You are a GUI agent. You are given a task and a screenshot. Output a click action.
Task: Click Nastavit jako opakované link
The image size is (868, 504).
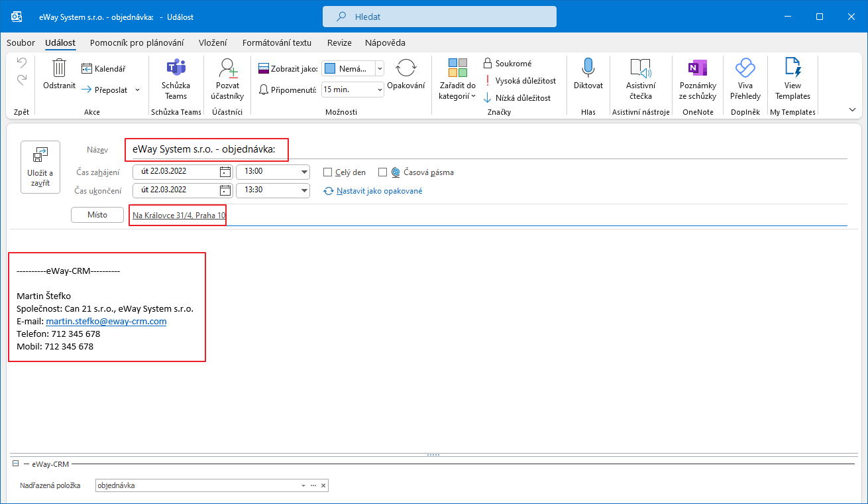tap(379, 191)
